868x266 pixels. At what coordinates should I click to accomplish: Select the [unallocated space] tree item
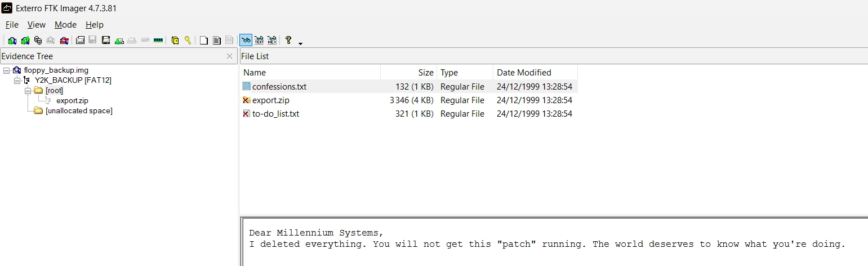coord(79,111)
